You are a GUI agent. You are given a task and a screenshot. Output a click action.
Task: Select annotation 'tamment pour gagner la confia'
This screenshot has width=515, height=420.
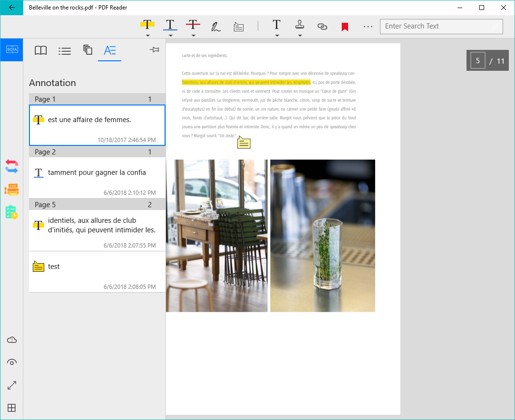click(x=97, y=178)
